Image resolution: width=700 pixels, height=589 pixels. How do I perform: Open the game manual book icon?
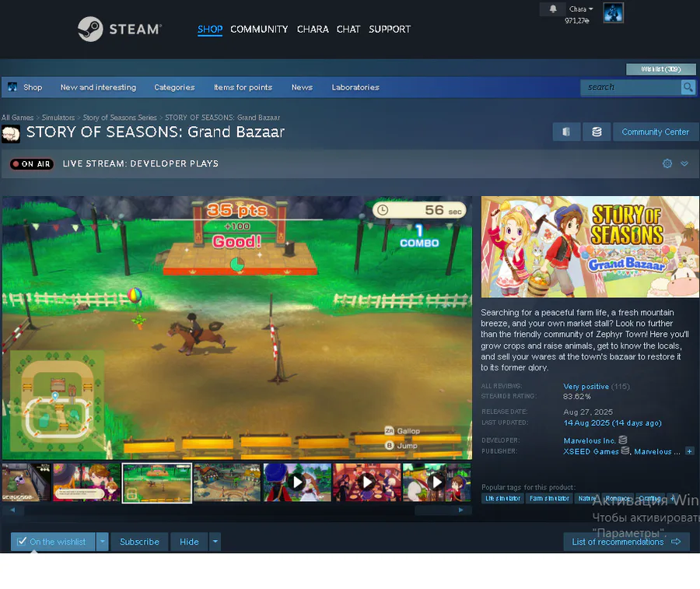[566, 131]
